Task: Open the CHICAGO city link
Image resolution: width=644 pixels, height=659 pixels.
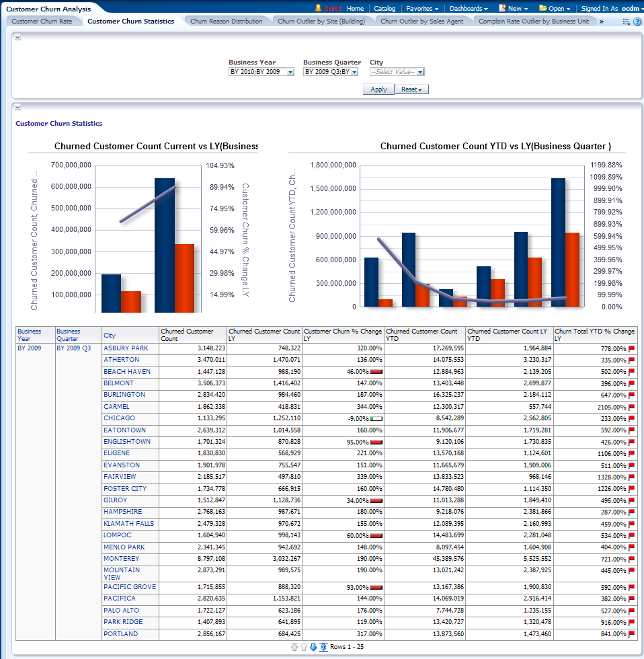Action: click(119, 418)
